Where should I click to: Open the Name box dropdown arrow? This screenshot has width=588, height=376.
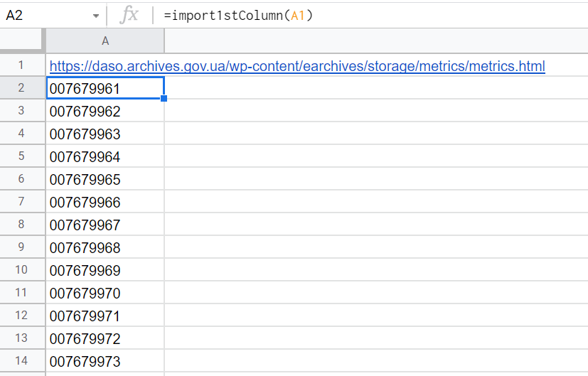point(96,16)
